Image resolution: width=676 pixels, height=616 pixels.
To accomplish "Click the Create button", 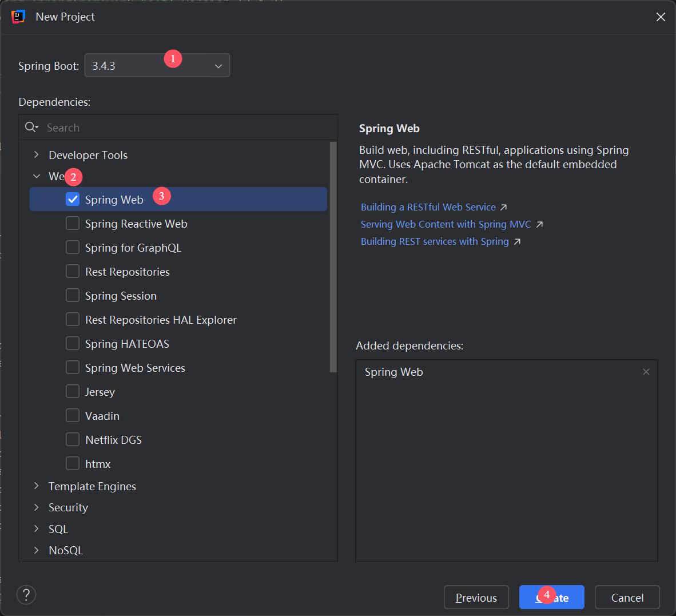I will [x=551, y=597].
